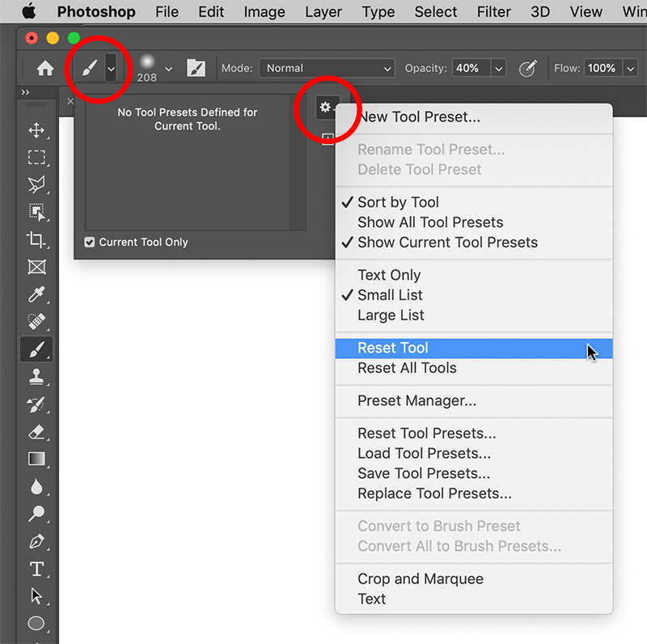Select the Rectangular Marquee tool

pos(36,157)
